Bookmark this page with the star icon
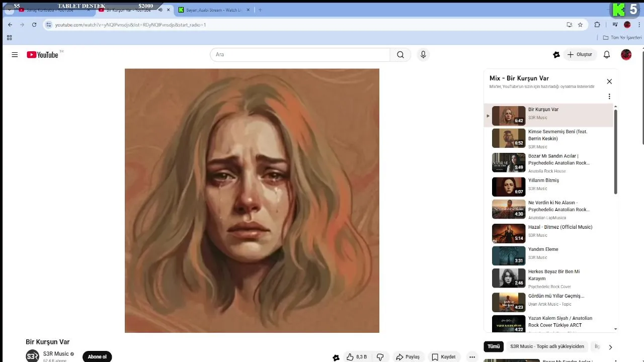The height and width of the screenshot is (362, 644). pyautogui.click(x=580, y=25)
